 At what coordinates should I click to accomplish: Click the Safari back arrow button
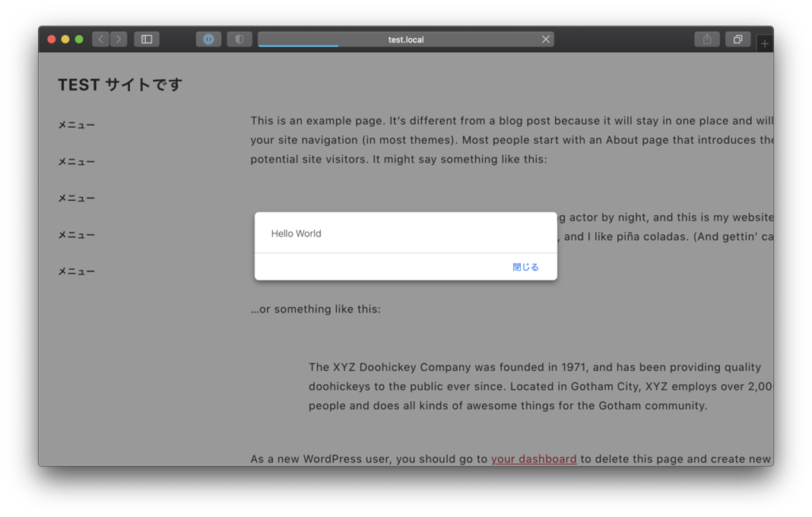(x=101, y=40)
